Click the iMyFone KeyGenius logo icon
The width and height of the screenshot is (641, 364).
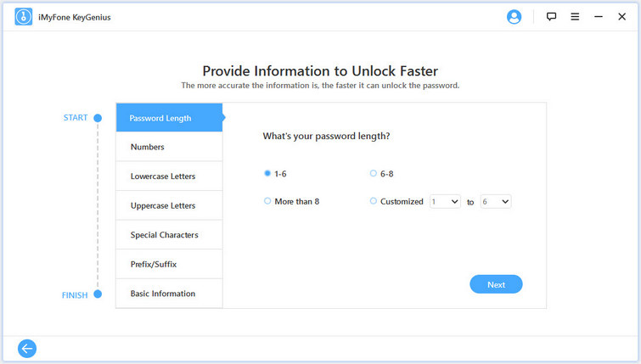(x=24, y=17)
